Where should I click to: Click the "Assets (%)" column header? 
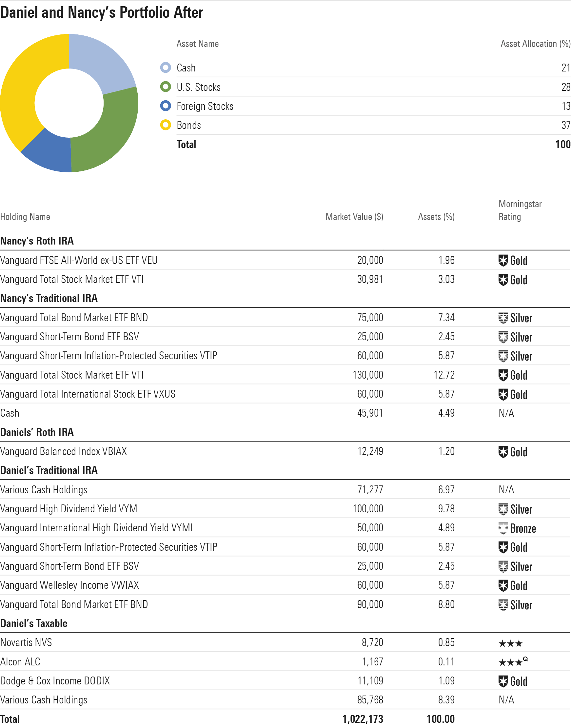click(x=436, y=217)
